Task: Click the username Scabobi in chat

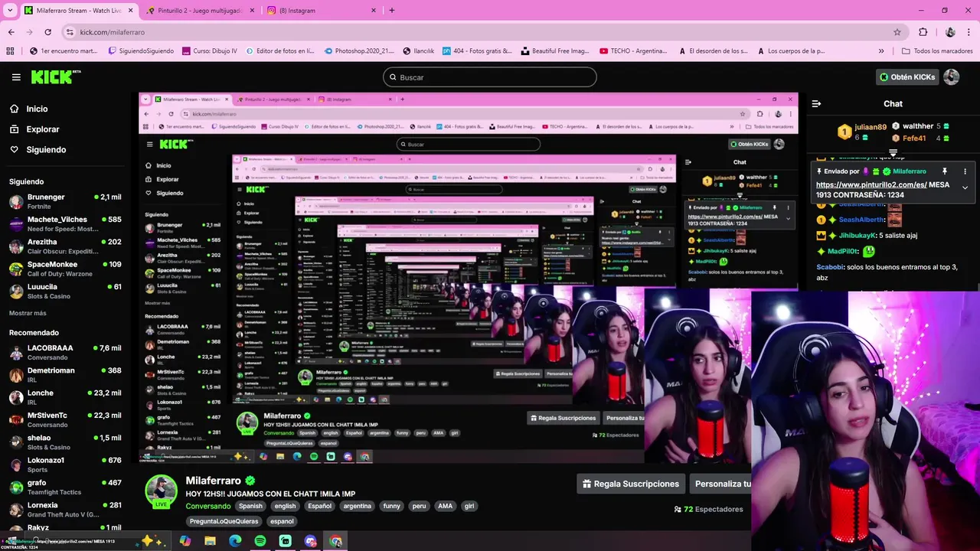Action: (x=831, y=267)
